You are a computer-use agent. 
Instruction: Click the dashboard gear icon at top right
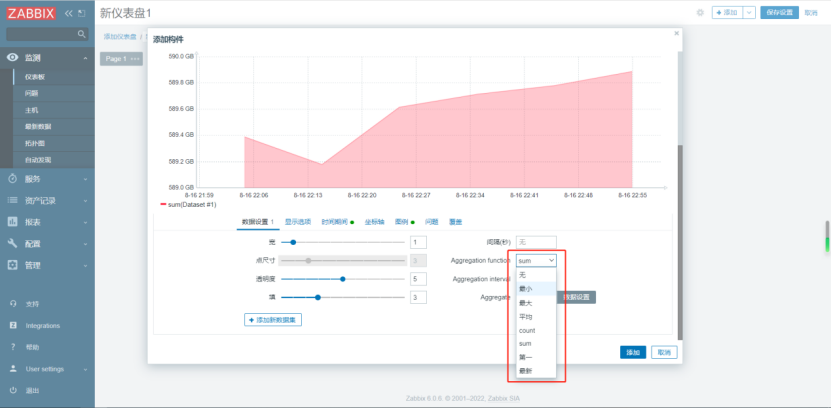pos(700,13)
